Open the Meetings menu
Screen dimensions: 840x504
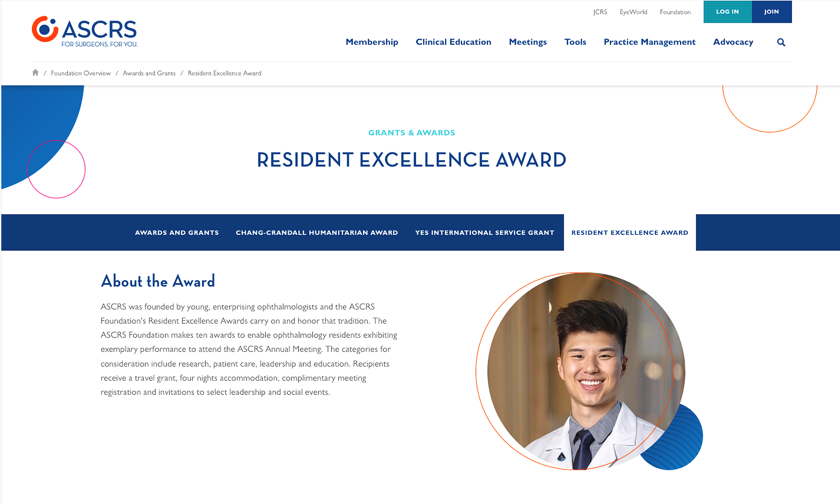tap(527, 42)
